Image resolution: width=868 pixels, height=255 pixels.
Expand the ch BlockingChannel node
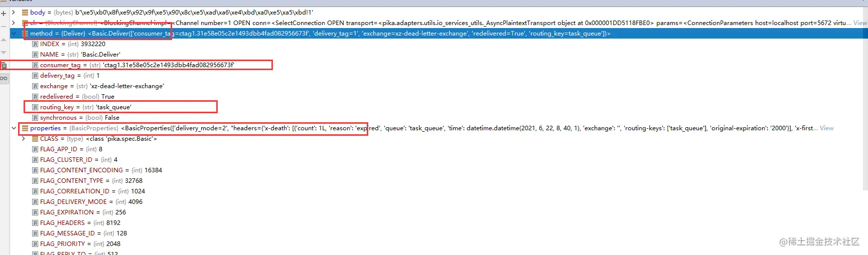[14, 23]
